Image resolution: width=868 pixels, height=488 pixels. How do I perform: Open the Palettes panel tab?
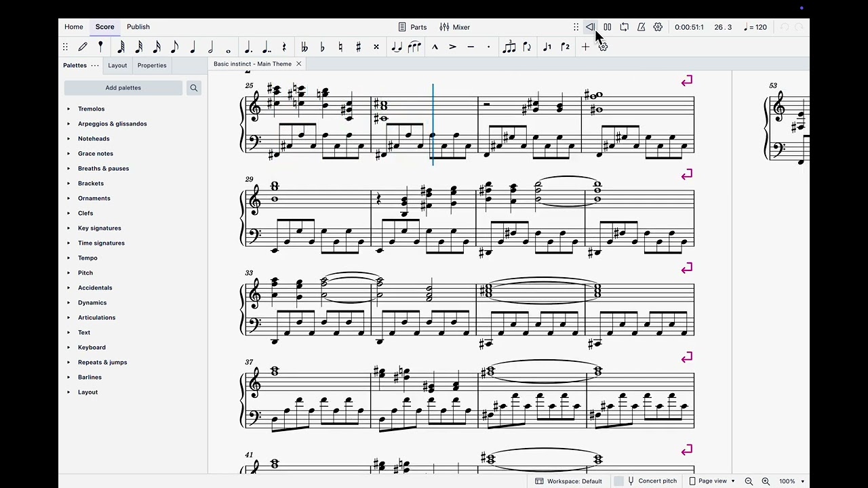point(75,65)
